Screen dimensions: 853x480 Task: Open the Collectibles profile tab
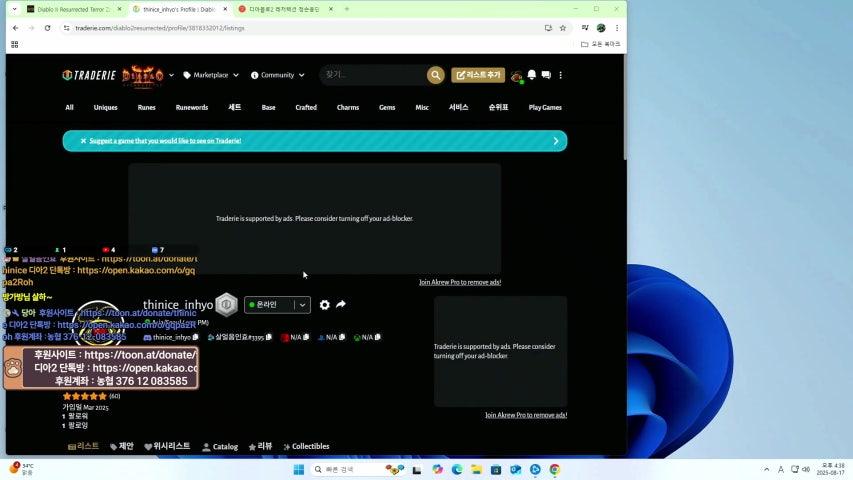pyautogui.click(x=306, y=446)
